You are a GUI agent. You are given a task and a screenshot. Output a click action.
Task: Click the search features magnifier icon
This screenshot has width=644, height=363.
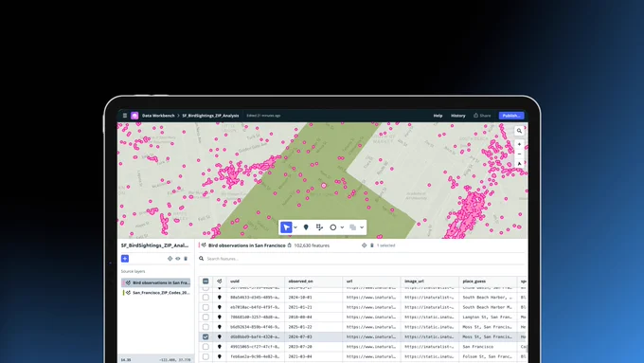(x=201, y=259)
